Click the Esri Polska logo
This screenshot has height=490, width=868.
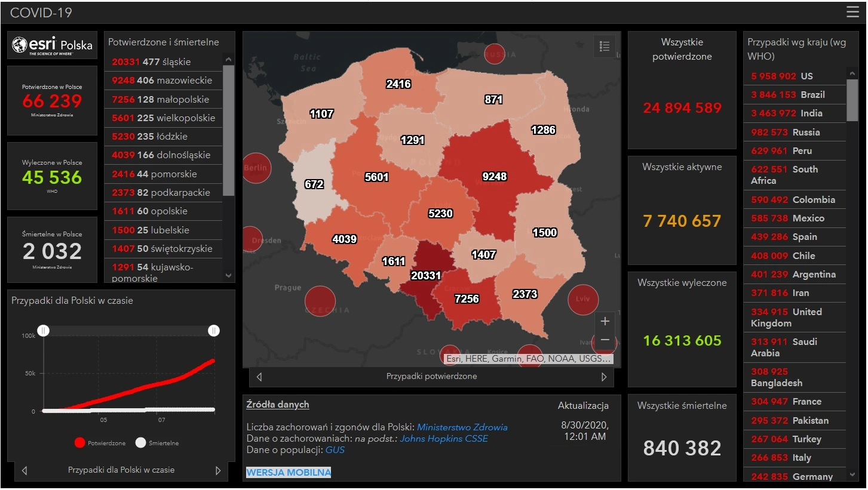pos(53,45)
